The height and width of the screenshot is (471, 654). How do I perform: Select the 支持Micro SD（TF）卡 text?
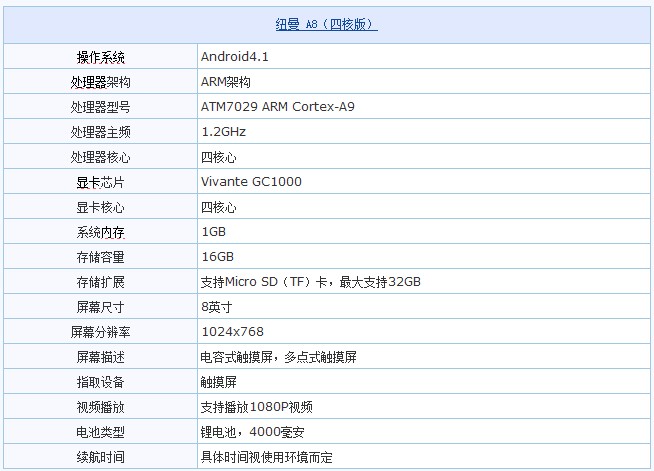pyautogui.click(x=264, y=282)
